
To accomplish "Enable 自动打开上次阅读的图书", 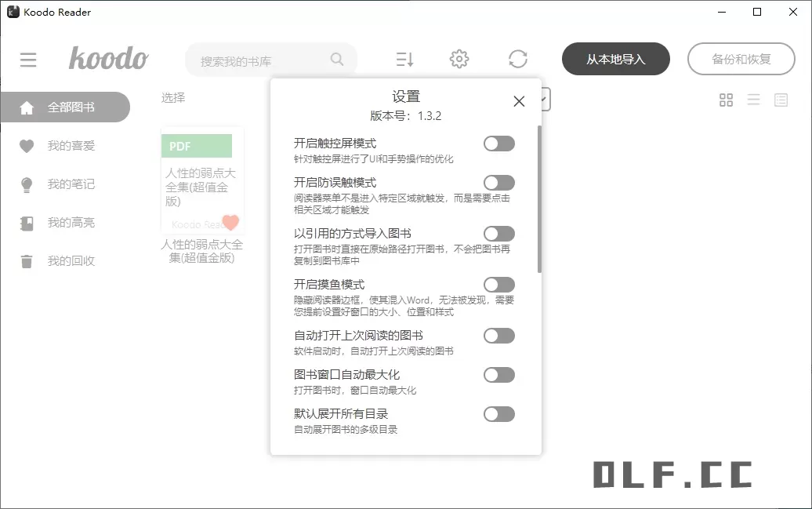I will click(x=499, y=336).
